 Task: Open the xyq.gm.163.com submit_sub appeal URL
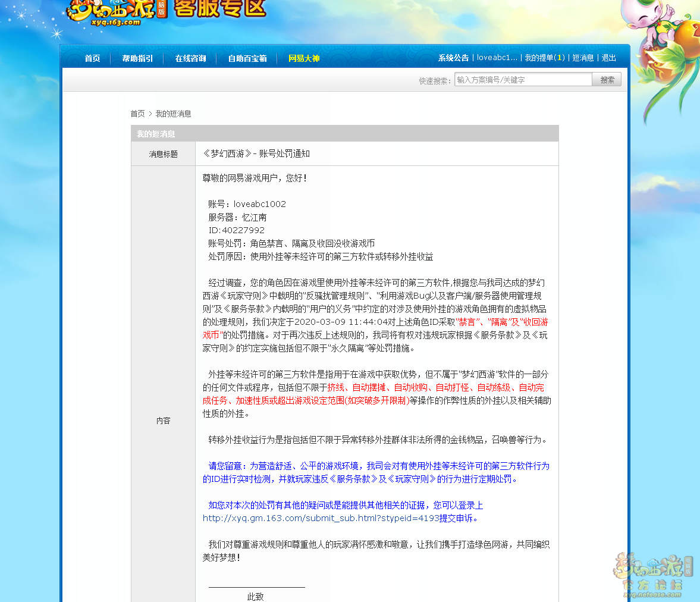click(x=321, y=519)
